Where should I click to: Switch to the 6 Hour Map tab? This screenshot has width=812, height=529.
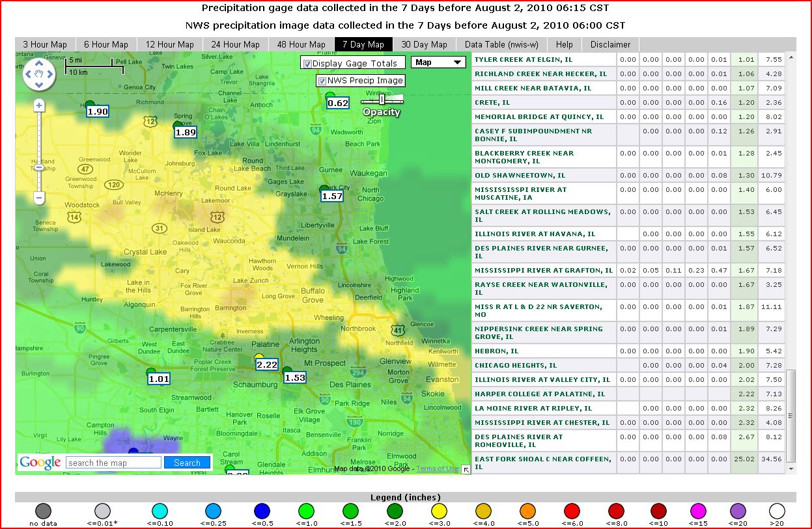[x=106, y=44]
